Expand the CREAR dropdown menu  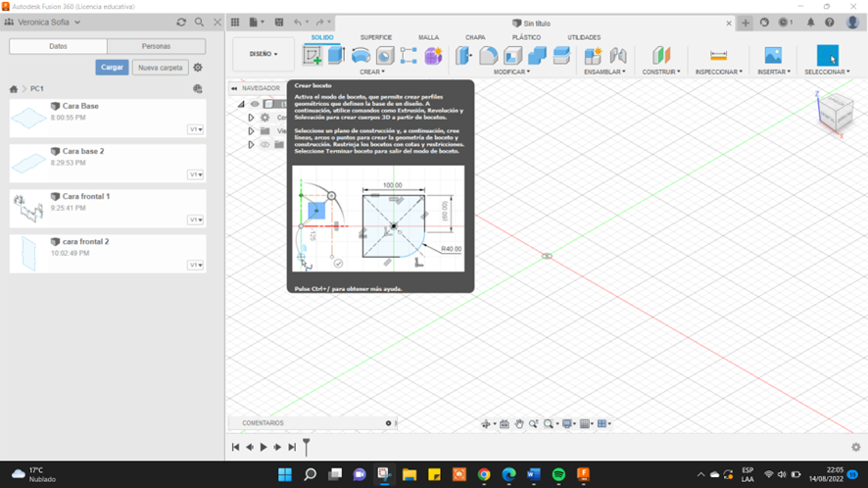[x=372, y=72]
